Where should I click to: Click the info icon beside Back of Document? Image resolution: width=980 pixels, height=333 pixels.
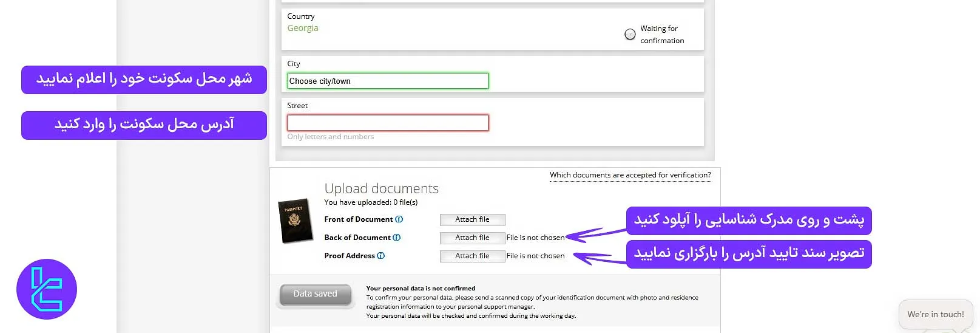[x=396, y=238]
